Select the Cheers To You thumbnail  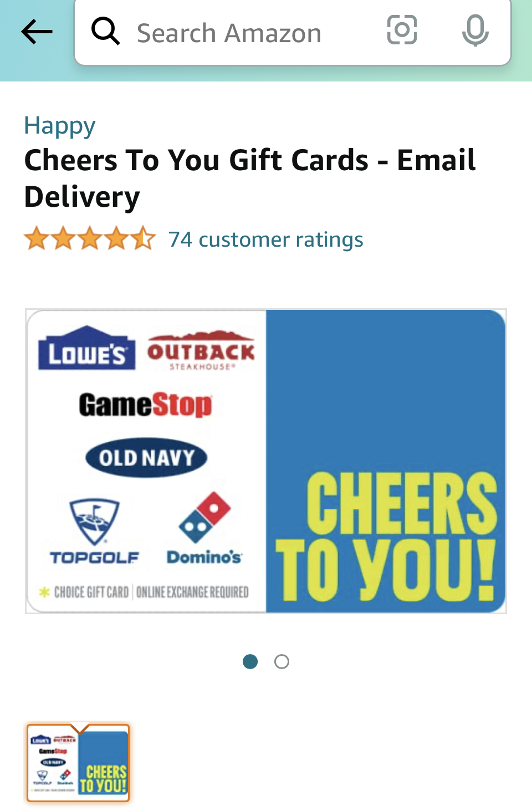point(78,763)
